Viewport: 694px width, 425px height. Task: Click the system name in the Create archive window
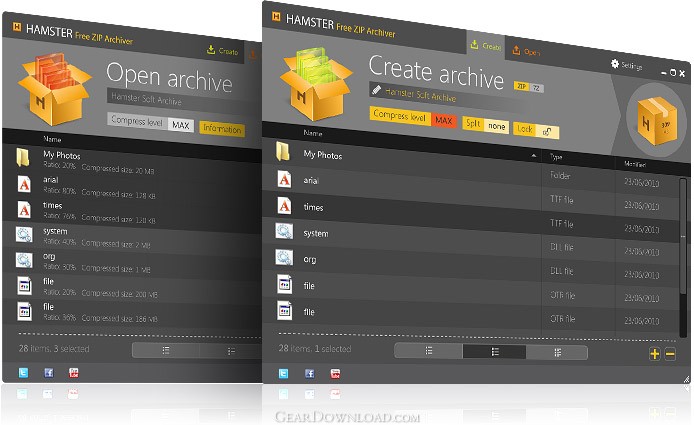click(x=316, y=233)
